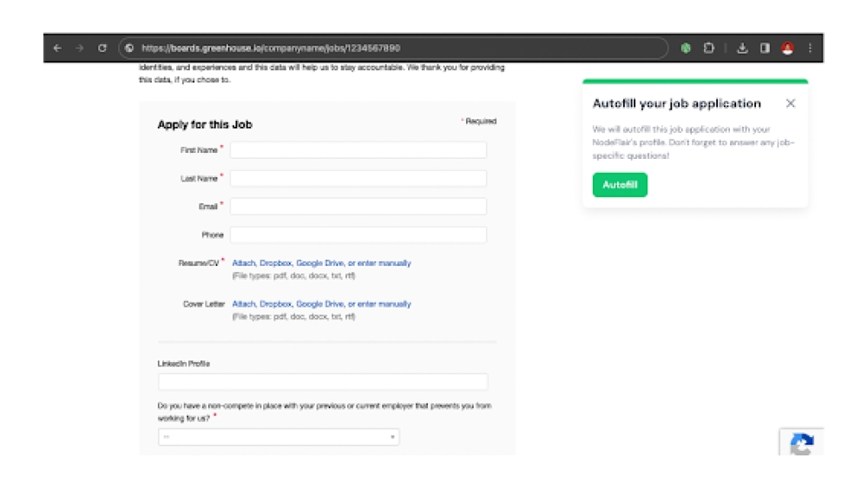This screenshot has height=489, width=868.
Task: Choose Dropbox for Cover Letter upload
Action: pyautogui.click(x=276, y=304)
